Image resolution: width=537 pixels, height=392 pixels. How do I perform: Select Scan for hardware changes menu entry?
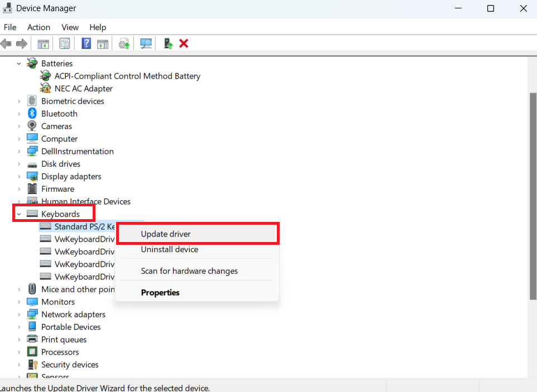coord(198,271)
